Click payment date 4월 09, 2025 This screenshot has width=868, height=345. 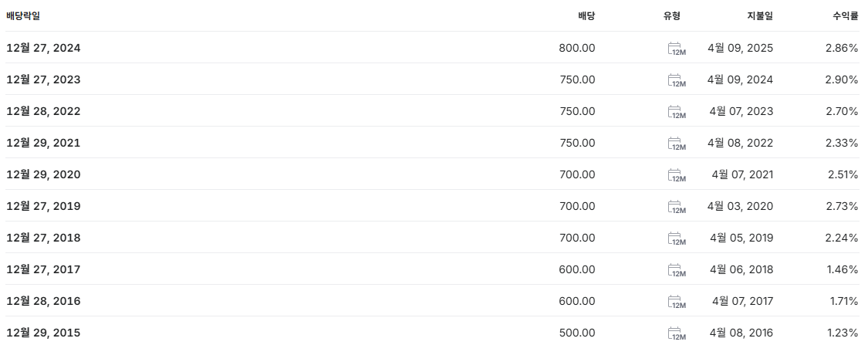[x=740, y=48]
